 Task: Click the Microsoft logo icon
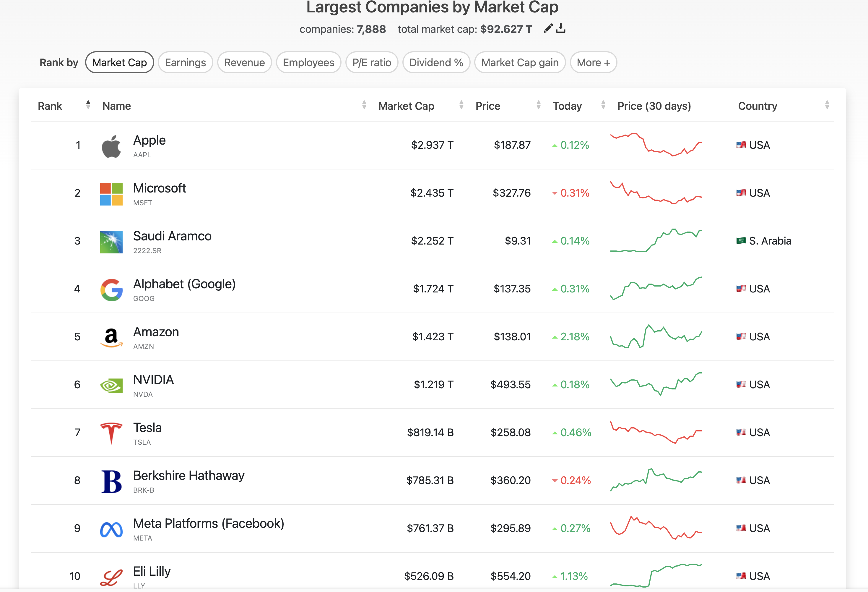(111, 194)
